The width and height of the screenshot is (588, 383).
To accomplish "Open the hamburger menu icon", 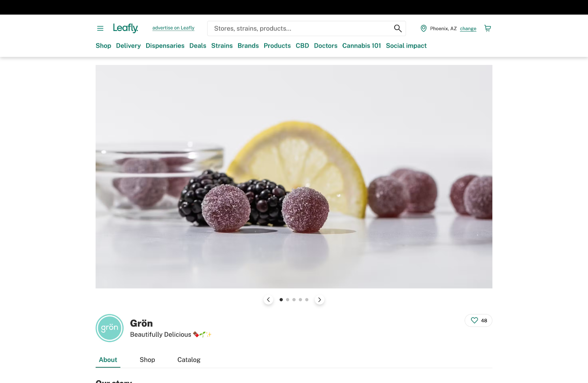I will pos(100,28).
